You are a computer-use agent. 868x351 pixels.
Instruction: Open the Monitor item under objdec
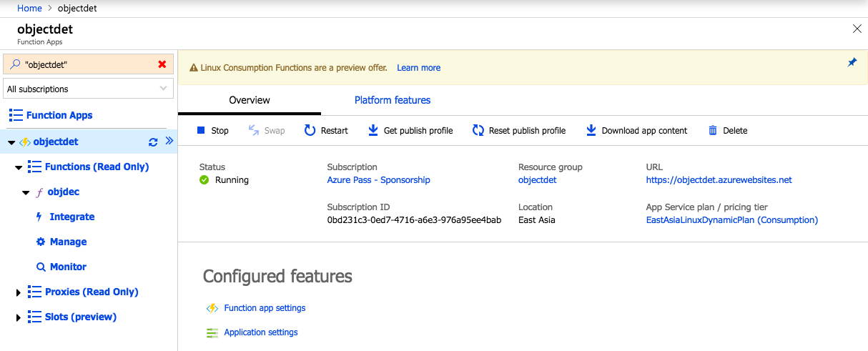click(x=68, y=267)
